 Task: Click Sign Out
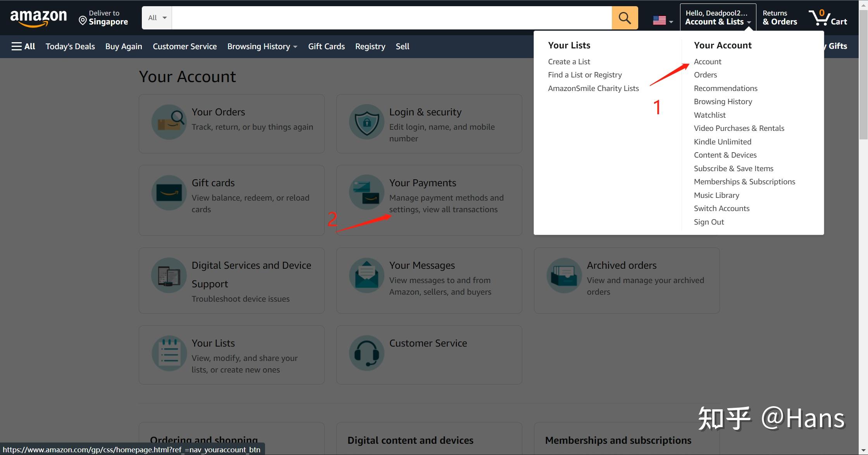[709, 222]
